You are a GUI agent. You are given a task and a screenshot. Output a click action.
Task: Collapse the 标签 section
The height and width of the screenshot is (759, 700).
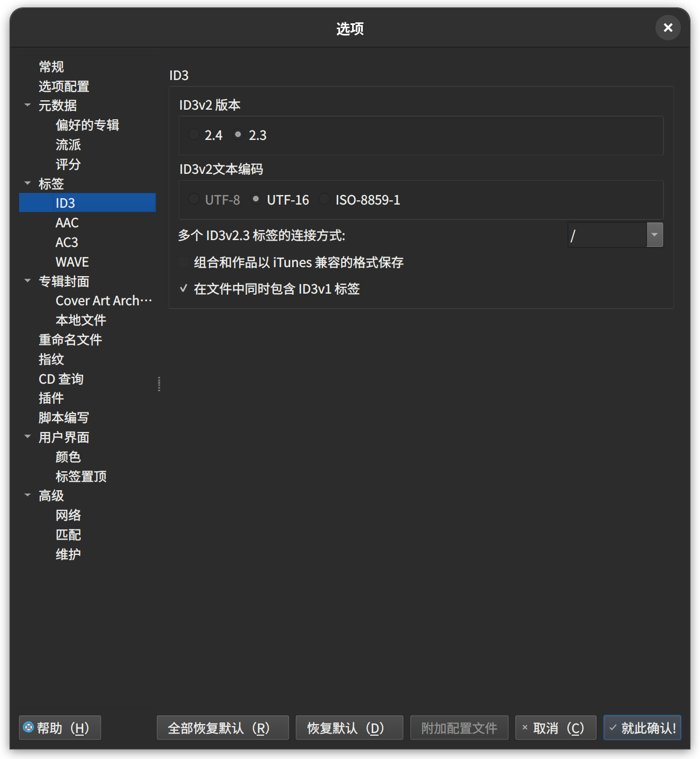click(x=28, y=183)
